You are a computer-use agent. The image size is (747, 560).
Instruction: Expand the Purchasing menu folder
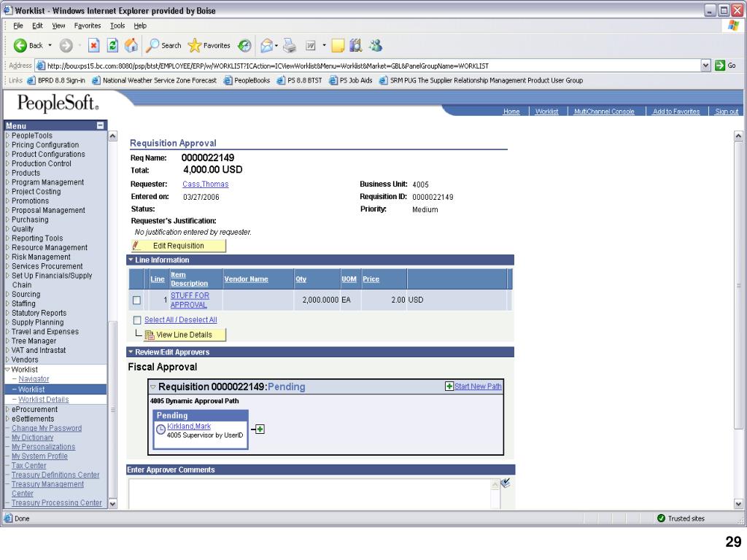click(x=7, y=219)
